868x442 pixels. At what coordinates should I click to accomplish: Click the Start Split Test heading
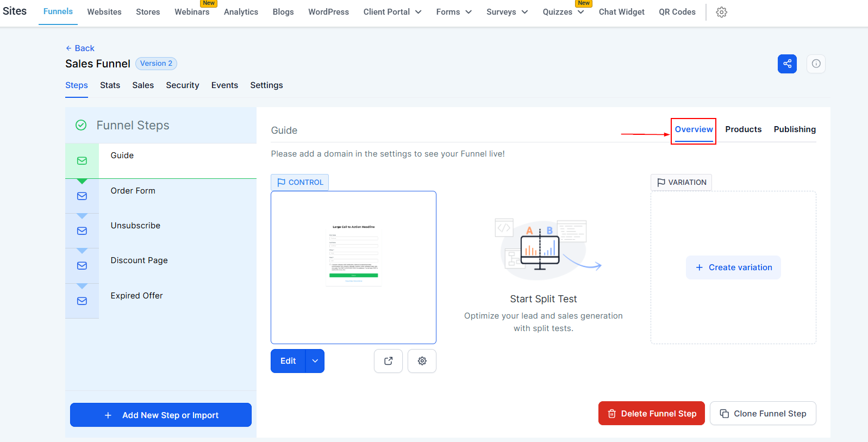pyautogui.click(x=544, y=299)
